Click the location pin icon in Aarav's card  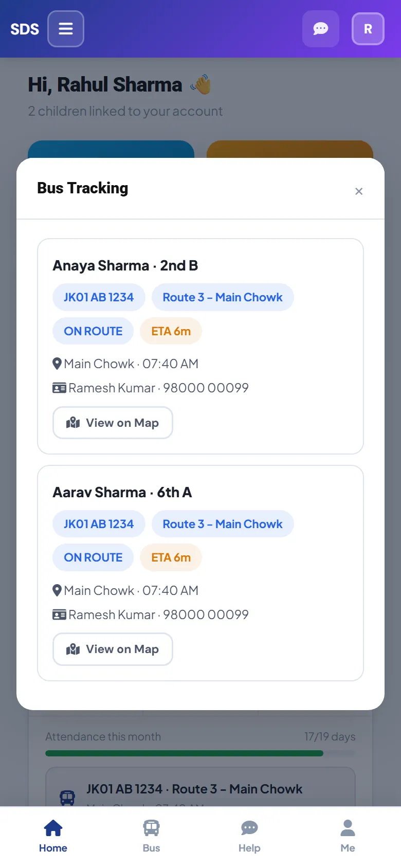coord(57,590)
